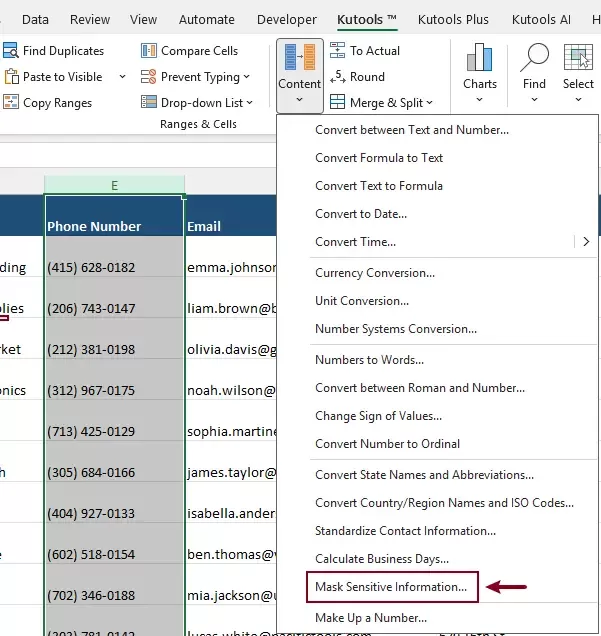The width and height of the screenshot is (601, 636).
Task: Expand the Prevent Typing dropdown arrow
Action: (247, 77)
